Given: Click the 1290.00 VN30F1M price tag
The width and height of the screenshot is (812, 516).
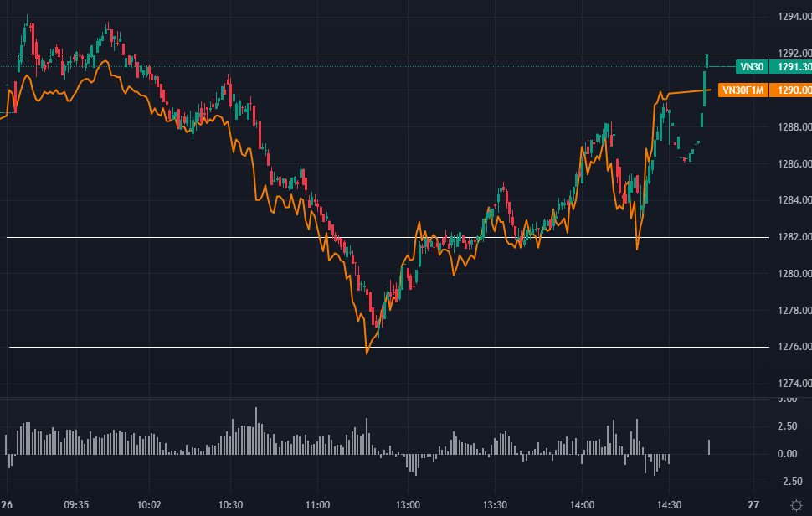Looking at the screenshot, I should tap(791, 90).
